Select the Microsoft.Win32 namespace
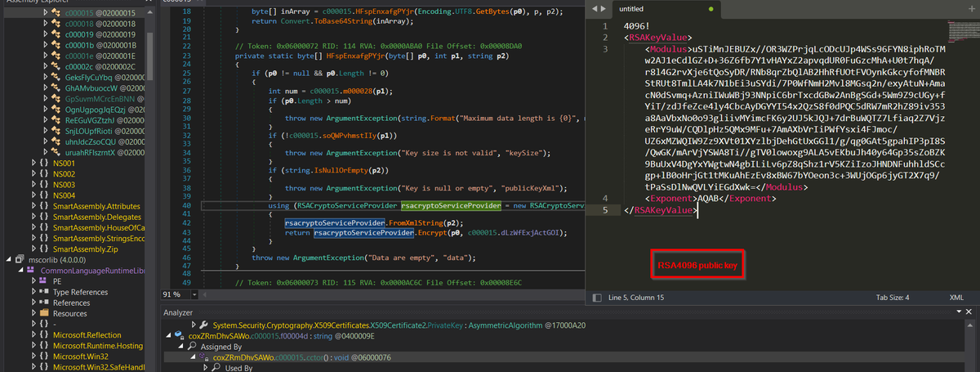The height and width of the screenshot is (372, 980). [82, 356]
